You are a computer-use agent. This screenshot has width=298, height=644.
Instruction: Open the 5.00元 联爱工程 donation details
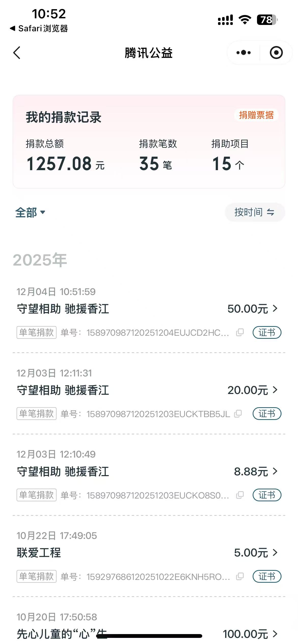pyautogui.click(x=255, y=553)
